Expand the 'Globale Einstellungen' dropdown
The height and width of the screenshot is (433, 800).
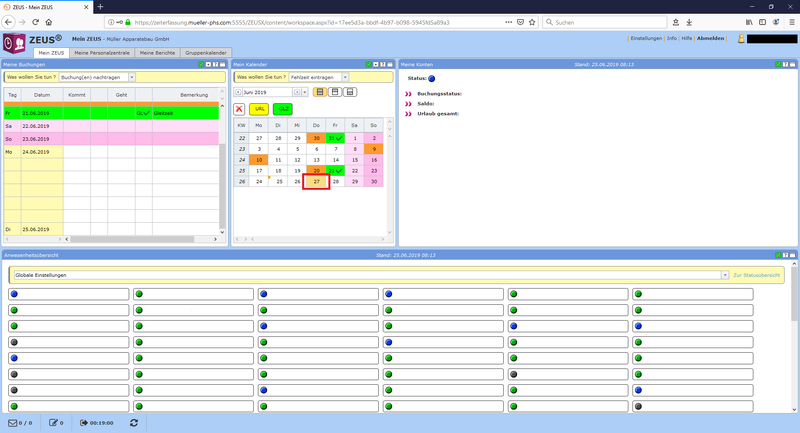724,275
